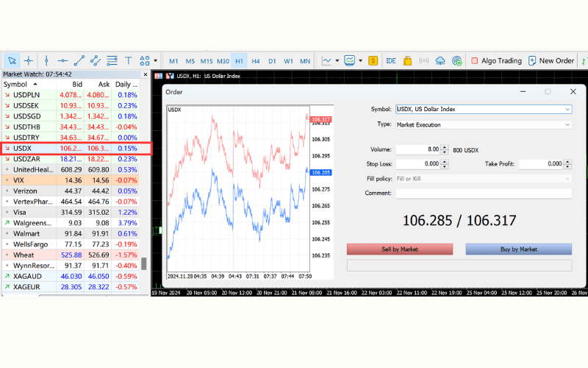This screenshot has height=368, width=588.
Task: Switch chart to H4 timeframe
Action: [x=256, y=60]
